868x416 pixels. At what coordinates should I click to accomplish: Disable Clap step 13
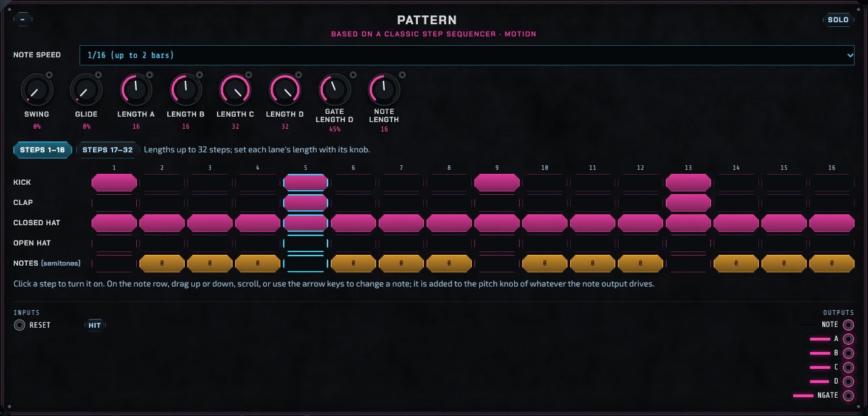(x=689, y=202)
